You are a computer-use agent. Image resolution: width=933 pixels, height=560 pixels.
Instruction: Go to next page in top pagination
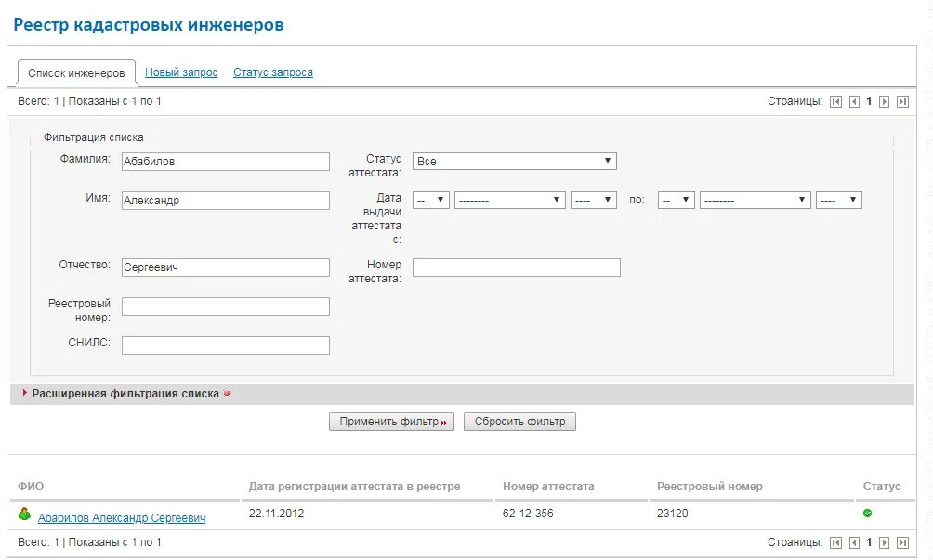point(884,101)
